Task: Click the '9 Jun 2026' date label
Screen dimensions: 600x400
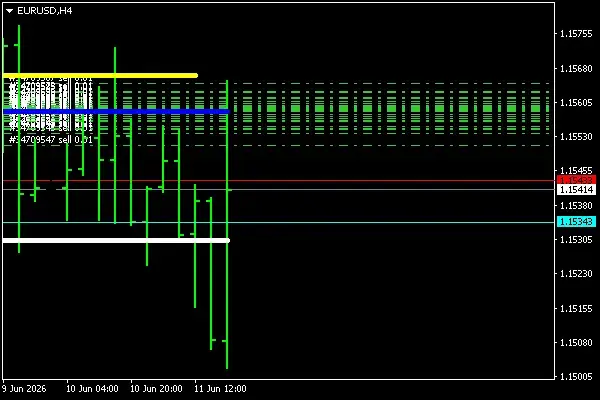Action: pyautogui.click(x=24, y=389)
